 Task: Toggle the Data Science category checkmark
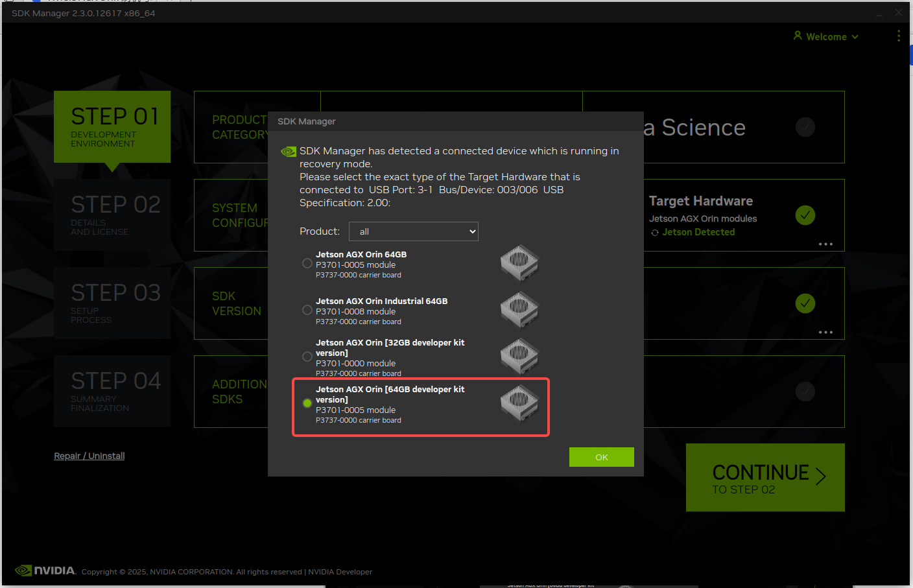(x=805, y=127)
